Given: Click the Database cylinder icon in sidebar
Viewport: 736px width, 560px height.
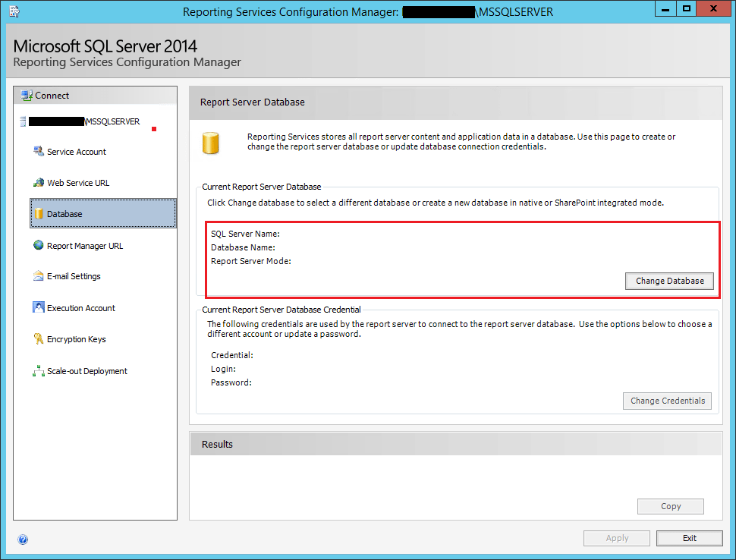Looking at the screenshot, I should (39, 214).
